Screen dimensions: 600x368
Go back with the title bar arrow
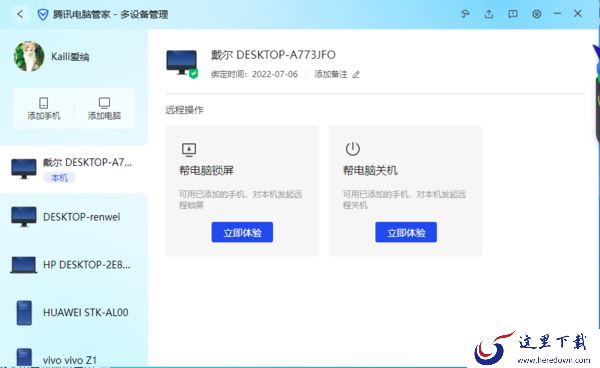click(x=20, y=15)
